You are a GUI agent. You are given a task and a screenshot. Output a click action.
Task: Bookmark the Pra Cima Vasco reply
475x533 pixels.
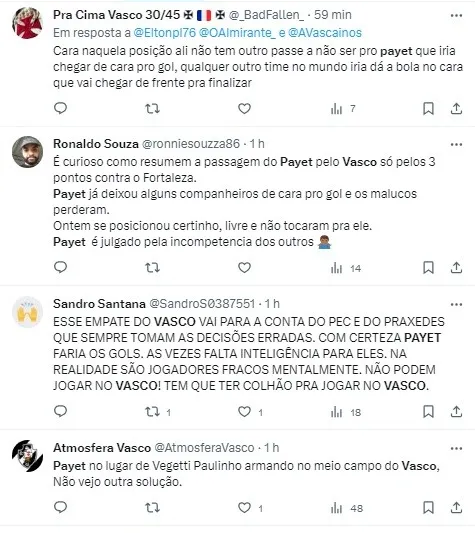click(428, 108)
